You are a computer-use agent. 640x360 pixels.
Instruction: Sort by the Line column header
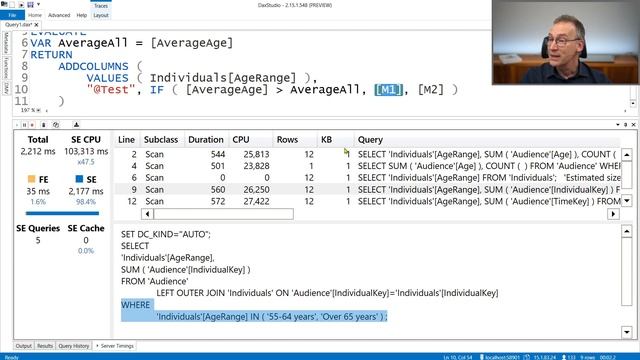126,140
